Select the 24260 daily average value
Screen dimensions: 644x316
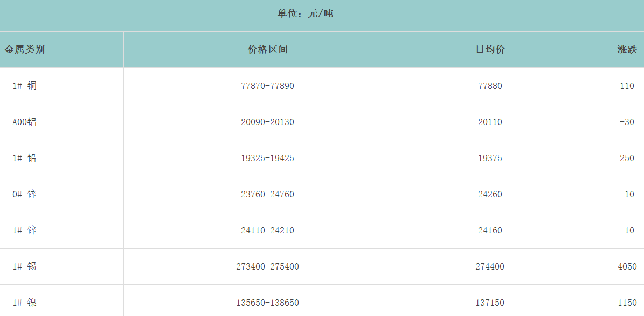click(x=490, y=194)
